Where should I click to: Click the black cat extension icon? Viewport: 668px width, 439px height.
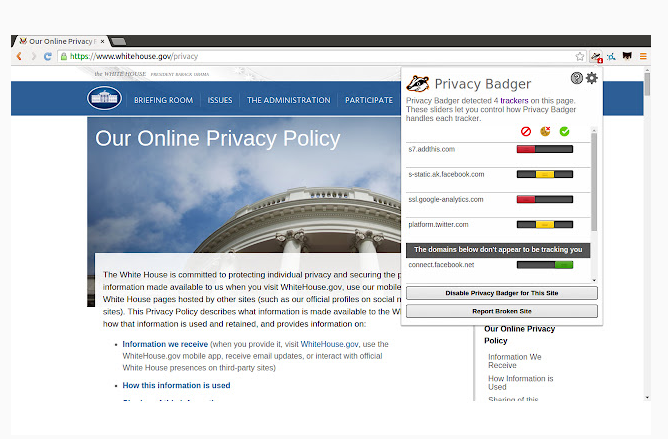[627, 56]
